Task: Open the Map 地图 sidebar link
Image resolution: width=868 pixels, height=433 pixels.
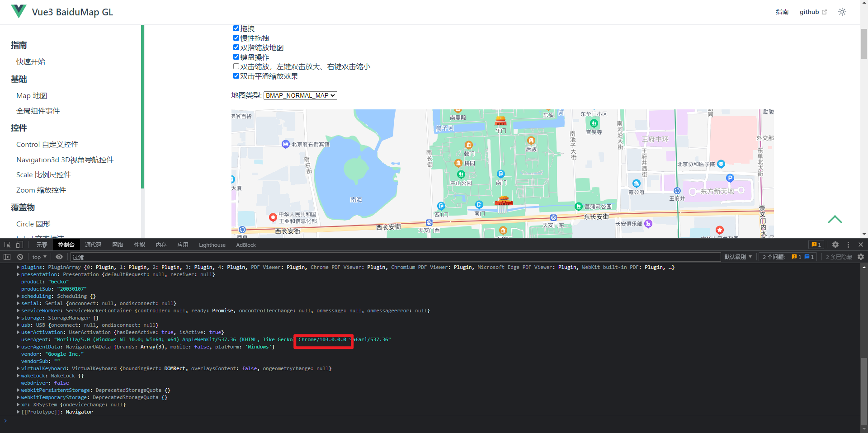Action: (x=32, y=95)
